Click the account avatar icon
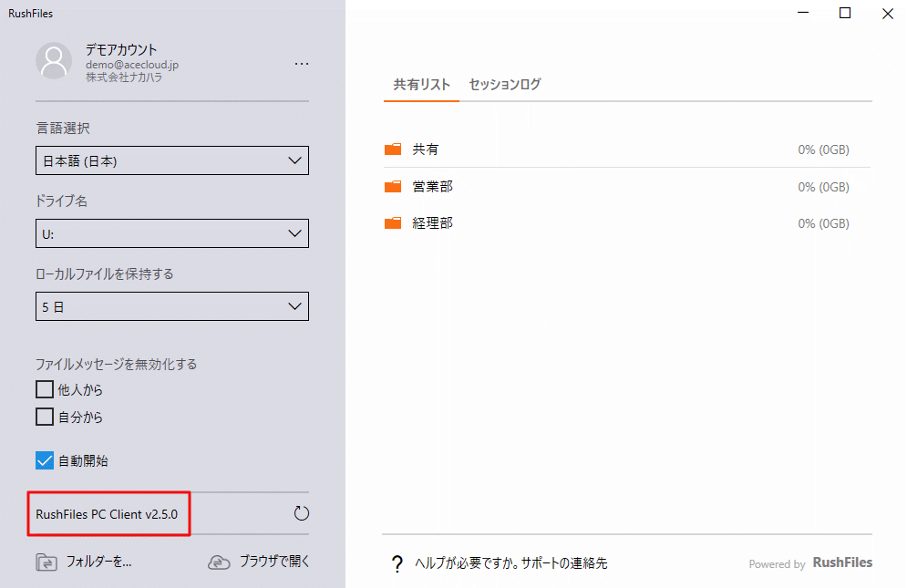The image size is (907, 588). pyautogui.click(x=54, y=61)
